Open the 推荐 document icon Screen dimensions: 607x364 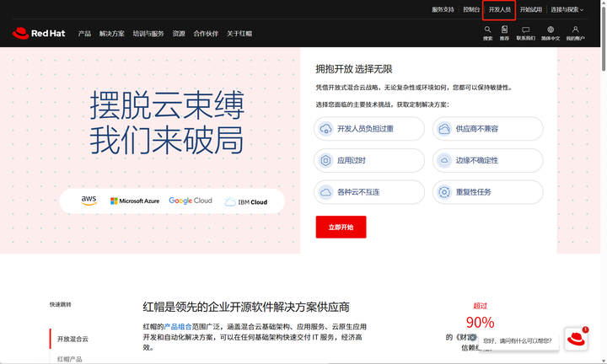point(504,29)
